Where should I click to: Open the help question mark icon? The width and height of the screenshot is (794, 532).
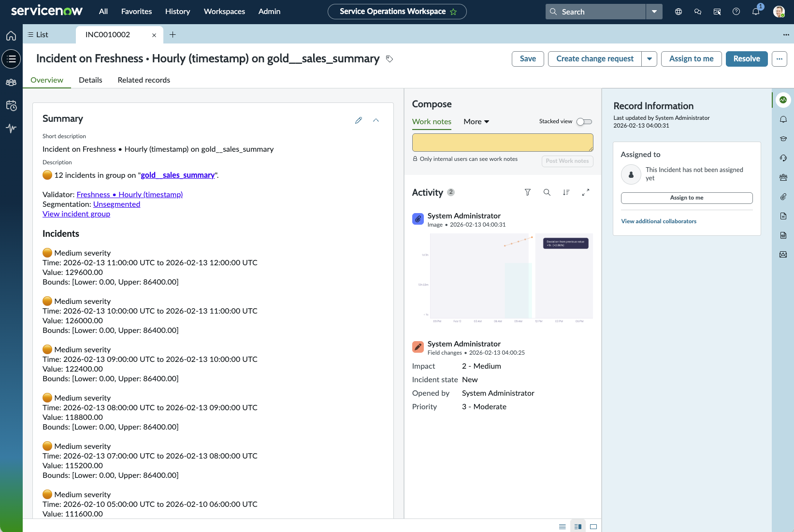coord(736,12)
